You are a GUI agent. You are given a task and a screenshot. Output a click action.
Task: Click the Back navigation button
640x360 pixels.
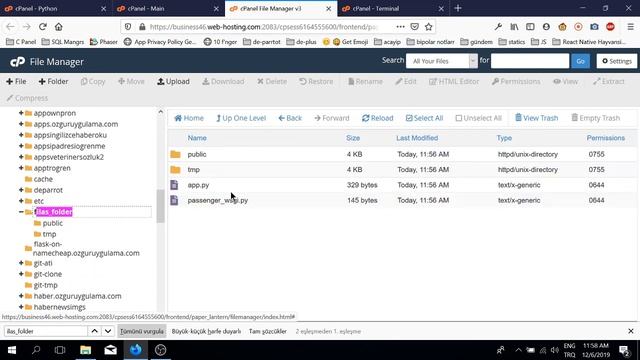(290, 118)
